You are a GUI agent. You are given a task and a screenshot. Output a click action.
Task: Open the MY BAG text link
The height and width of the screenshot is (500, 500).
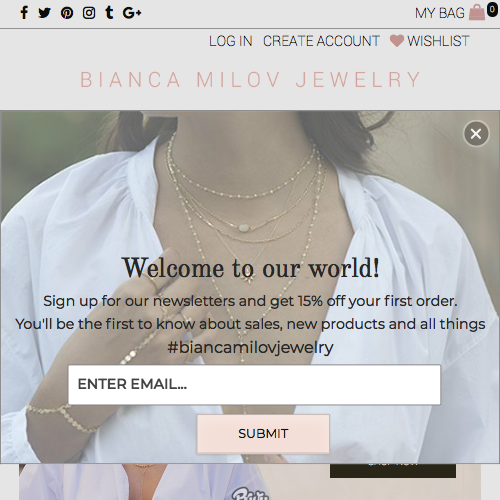coord(439,13)
